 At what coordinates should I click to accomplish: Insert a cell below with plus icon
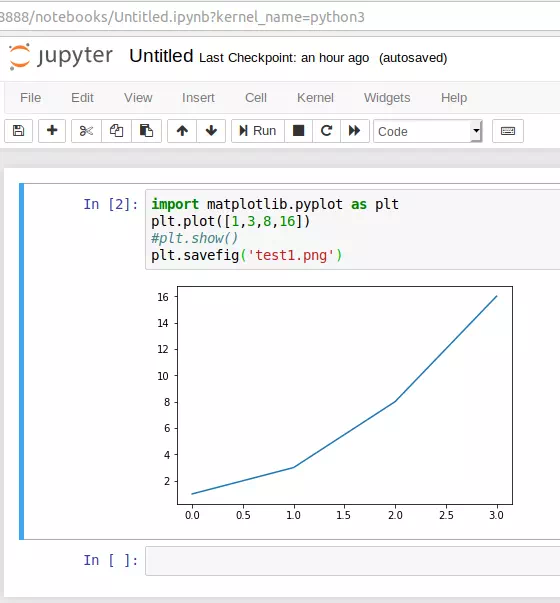coord(52,131)
